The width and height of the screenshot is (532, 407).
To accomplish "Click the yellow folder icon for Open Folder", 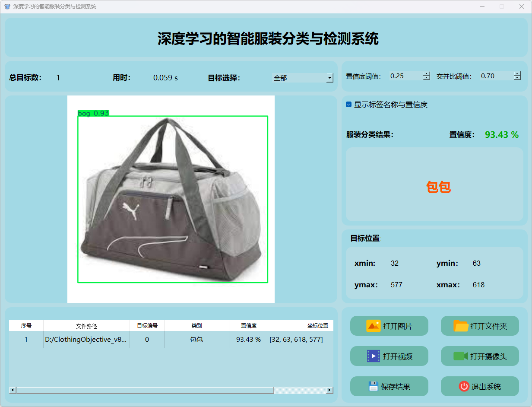I will click(x=461, y=326).
